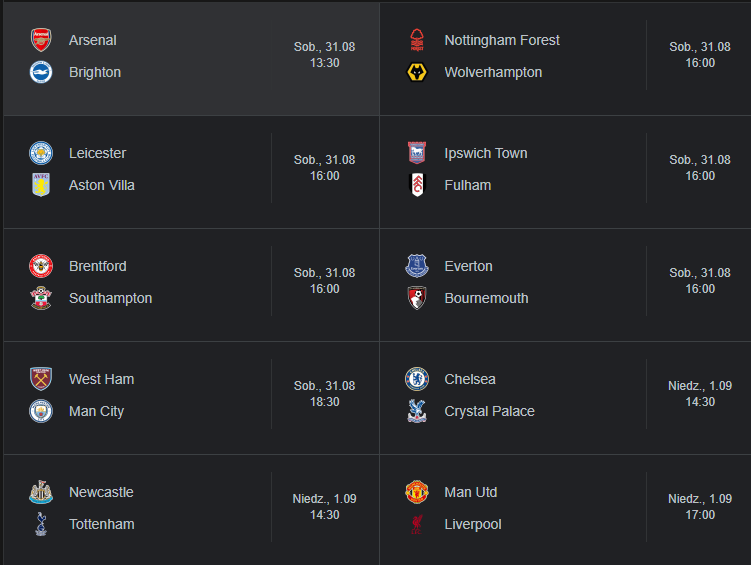The height and width of the screenshot is (565, 751).
Task: Click the Aston Villa crest
Action: 41,185
